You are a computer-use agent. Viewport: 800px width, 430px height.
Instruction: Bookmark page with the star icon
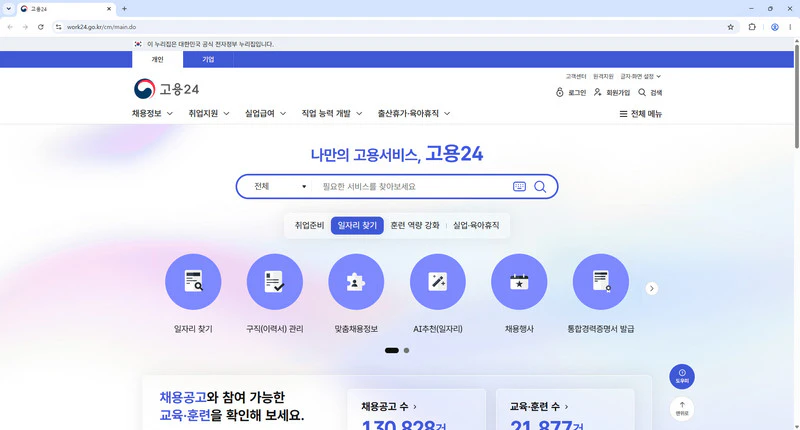coord(731,27)
